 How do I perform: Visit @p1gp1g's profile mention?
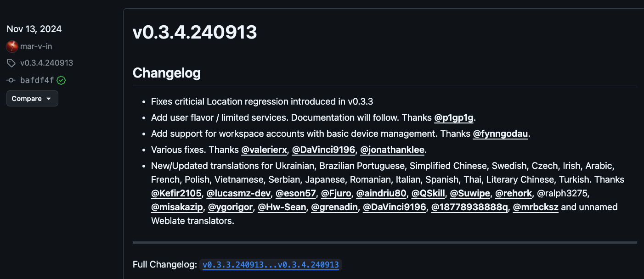[x=454, y=118]
